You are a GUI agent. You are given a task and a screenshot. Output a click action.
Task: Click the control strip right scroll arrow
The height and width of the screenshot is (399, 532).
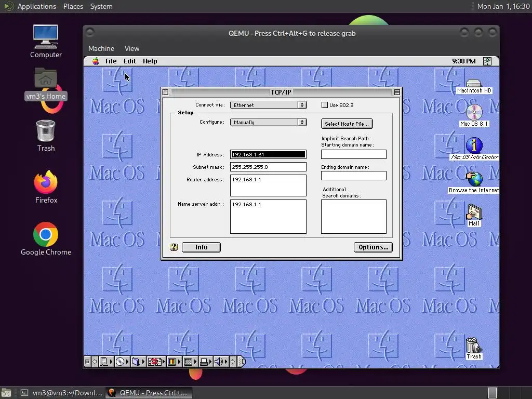(232, 362)
